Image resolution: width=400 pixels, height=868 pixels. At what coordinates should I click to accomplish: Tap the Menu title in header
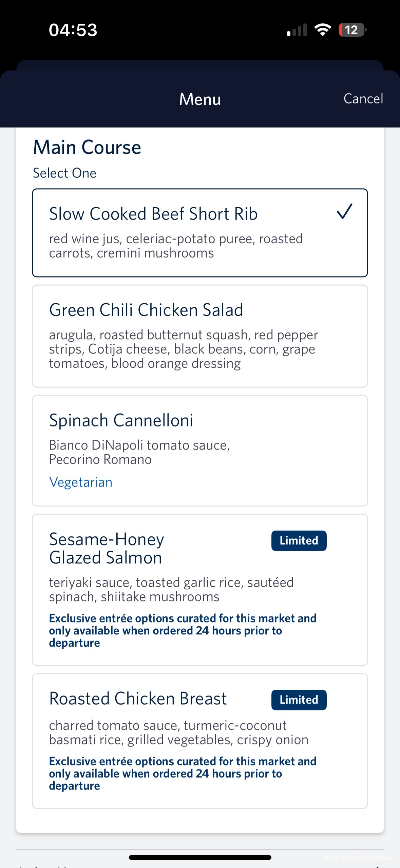[x=200, y=99]
